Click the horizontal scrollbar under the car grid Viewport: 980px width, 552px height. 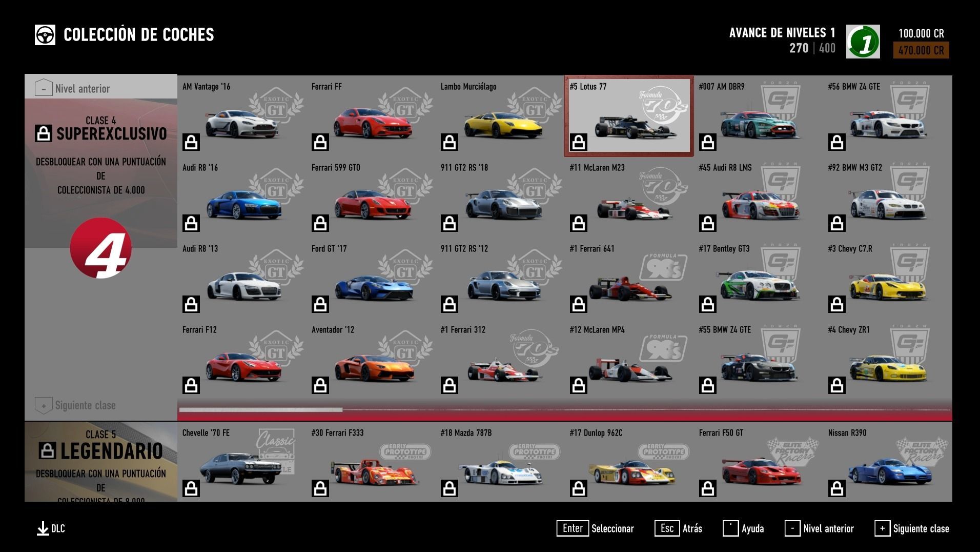(x=261, y=409)
